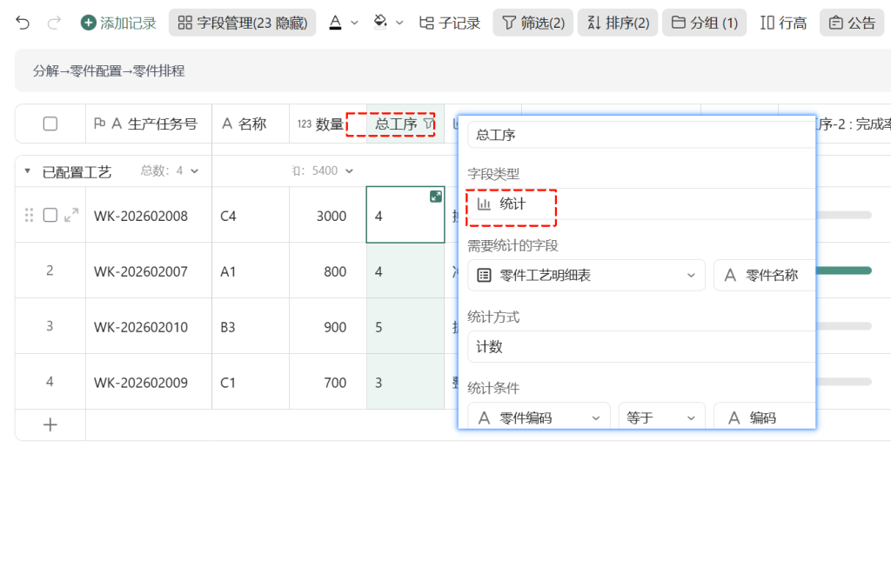Click the fill color bucket icon
The height and width of the screenshot is (588, 891).
click(x=380, y=23)
